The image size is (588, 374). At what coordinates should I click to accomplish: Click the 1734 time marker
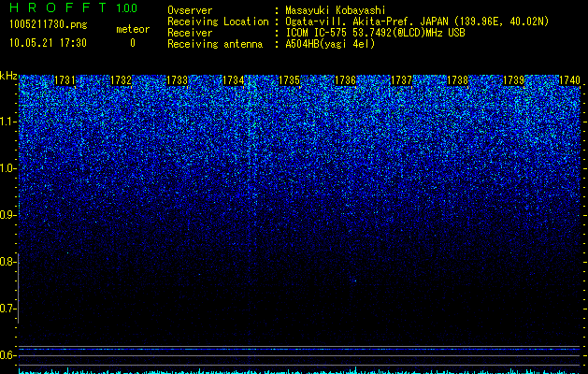pos(234,80)
